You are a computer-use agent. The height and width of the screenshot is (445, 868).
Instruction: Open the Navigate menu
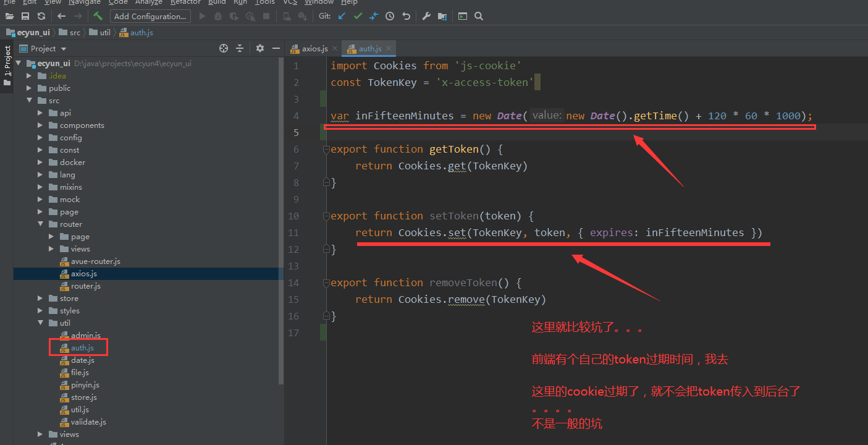pyautogui.click(x=84, y=2)
